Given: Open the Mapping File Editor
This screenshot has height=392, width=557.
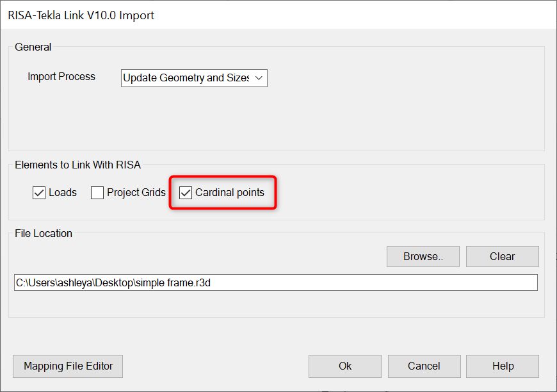Looking at the screenshot, I should 68,366.
